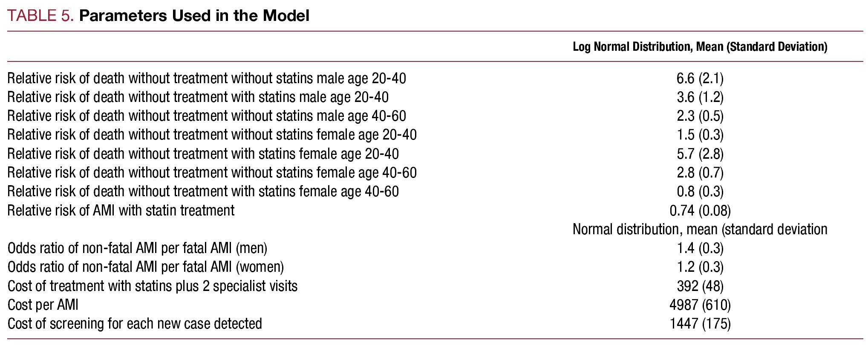868x352 pixels.
Task: Click the Cost per AMI value 4987 (610)
Action: click(x=700, y=305)
